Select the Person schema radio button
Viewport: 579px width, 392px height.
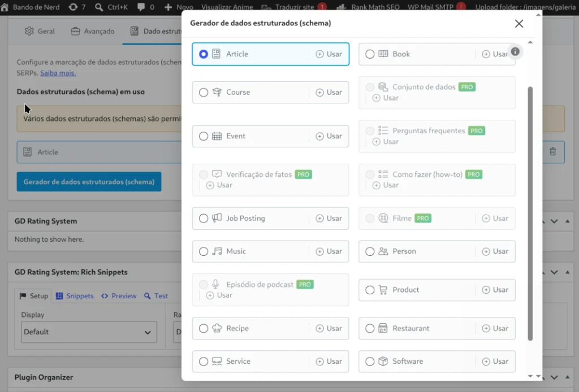point(370,251)
